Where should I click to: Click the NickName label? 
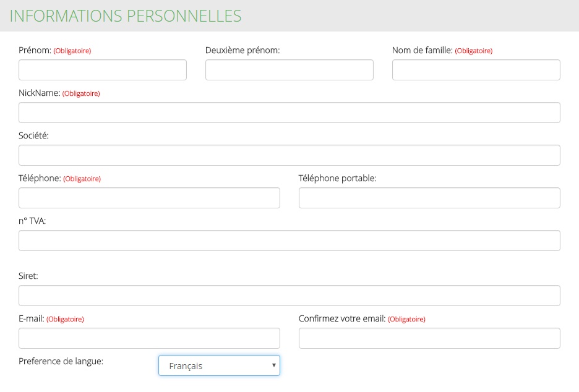point(40,93)
